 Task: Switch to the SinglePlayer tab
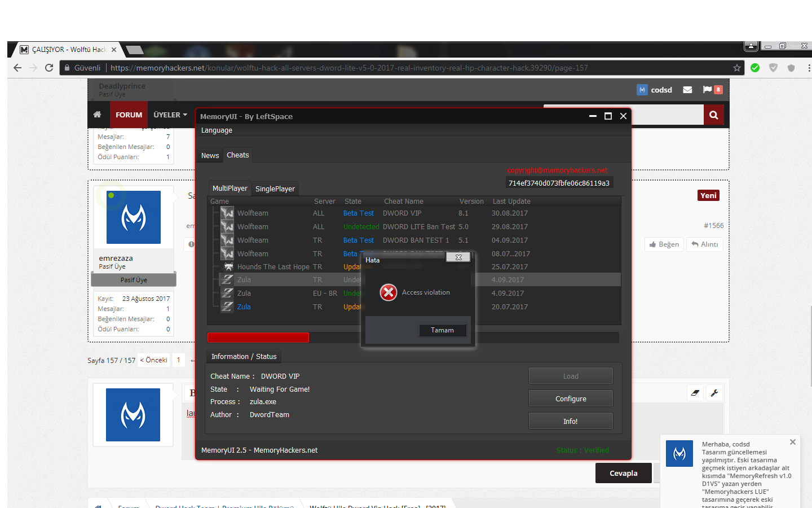[x=275, y=189]
